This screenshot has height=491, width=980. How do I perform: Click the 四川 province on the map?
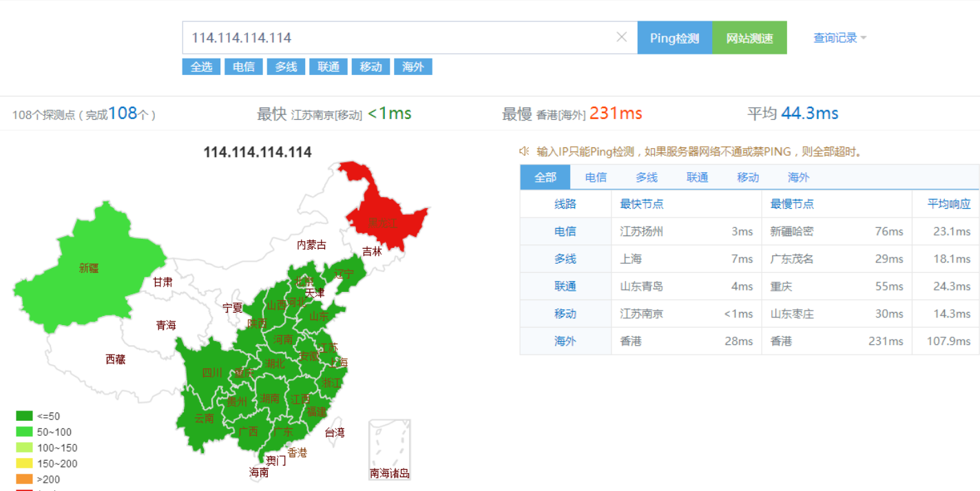coord(212,373)
